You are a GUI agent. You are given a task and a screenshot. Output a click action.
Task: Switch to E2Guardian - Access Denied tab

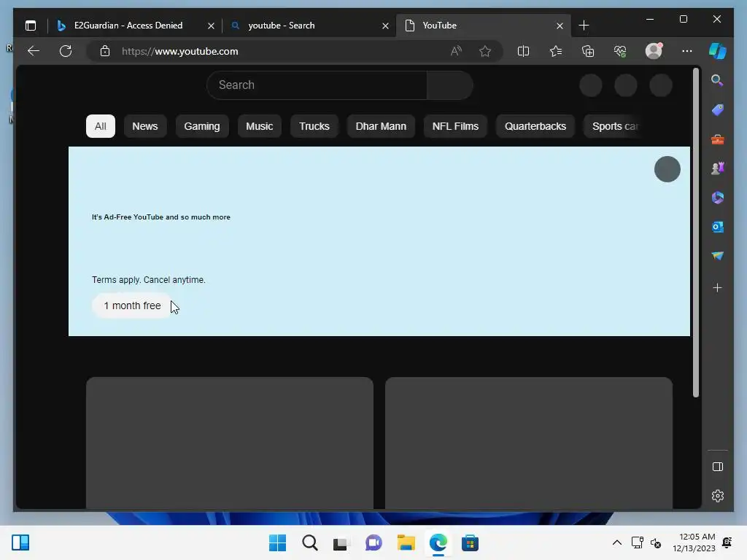[128, 26]
